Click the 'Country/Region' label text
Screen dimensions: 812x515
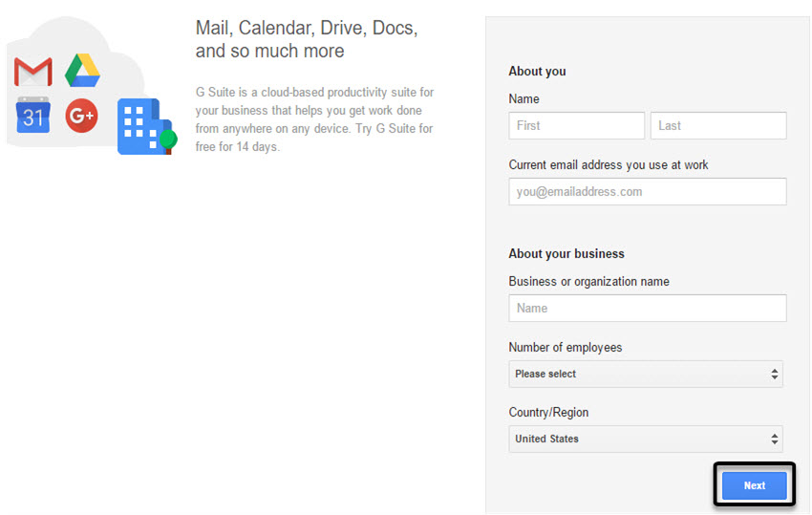click(548, 412)
